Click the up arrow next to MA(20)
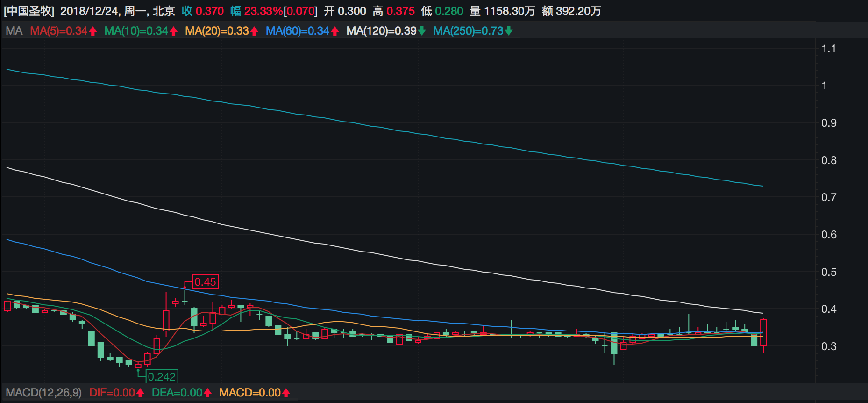The height and width of the screenshot is (403, 868). (x=254, y=31)
